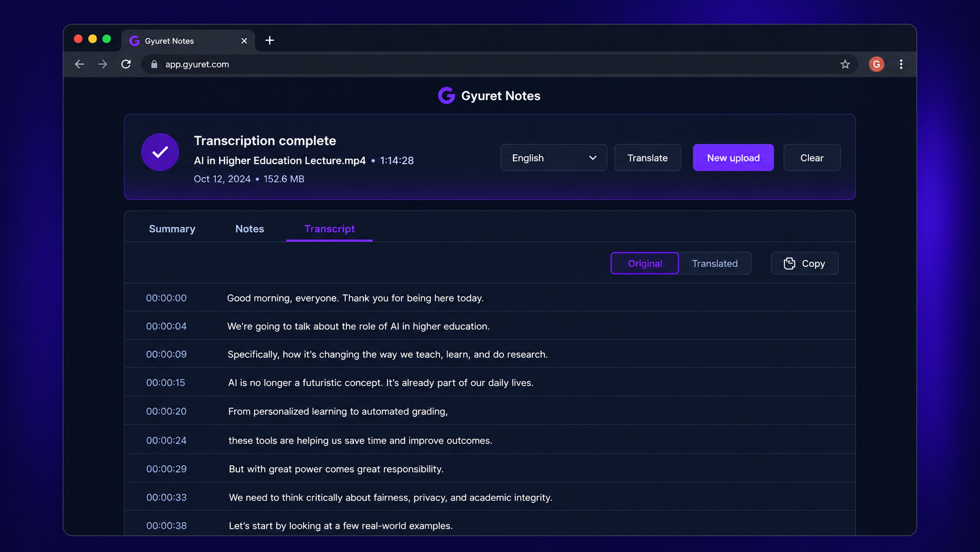This screenshot has width=980, height=552.
Task: Switch to the Summary tab
Action: pyautogui.click(x=172, y=229)
